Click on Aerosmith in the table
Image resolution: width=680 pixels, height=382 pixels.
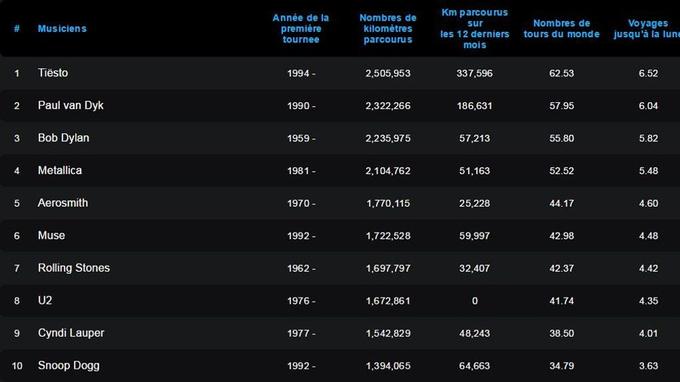(63, 203)
